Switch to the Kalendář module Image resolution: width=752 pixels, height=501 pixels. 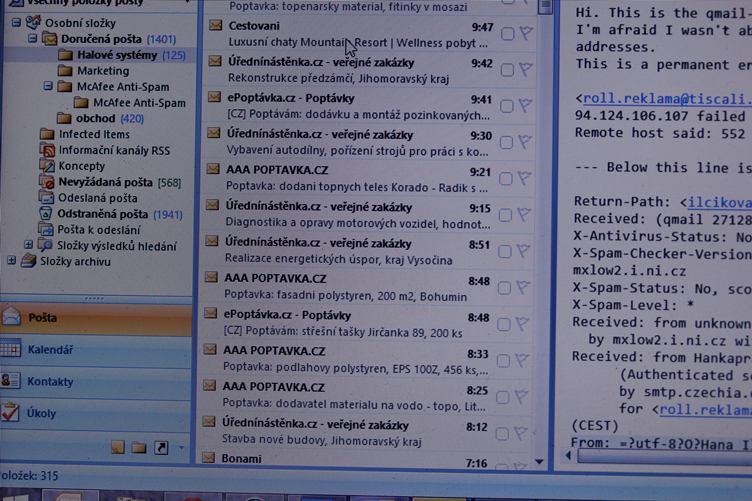pyautogui.click(x=96, y=350)
